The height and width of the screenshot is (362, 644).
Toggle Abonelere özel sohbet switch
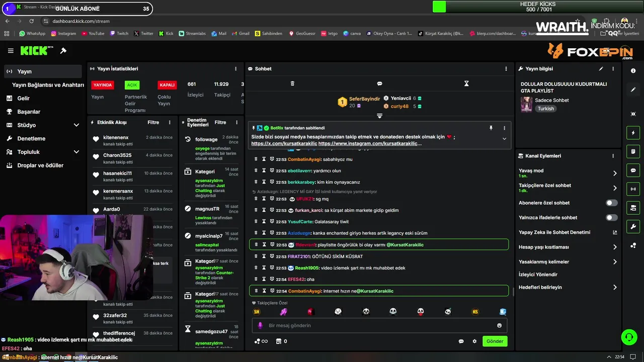point(611,203)
